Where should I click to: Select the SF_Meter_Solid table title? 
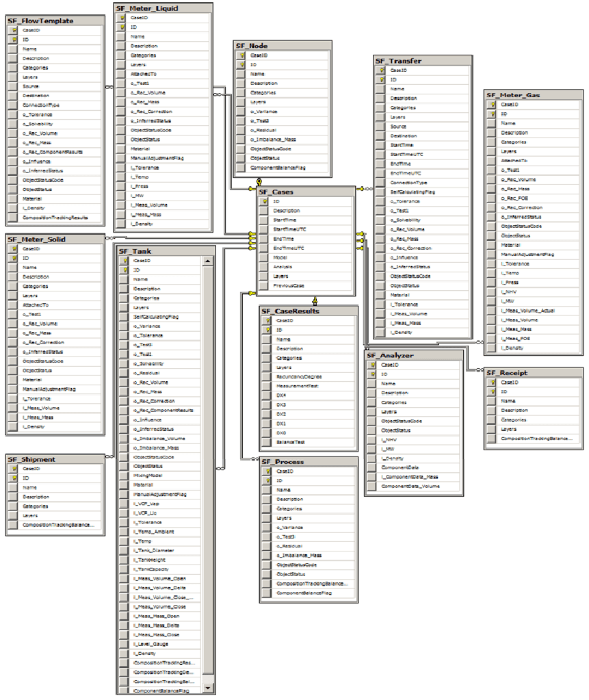click(55, 239)
